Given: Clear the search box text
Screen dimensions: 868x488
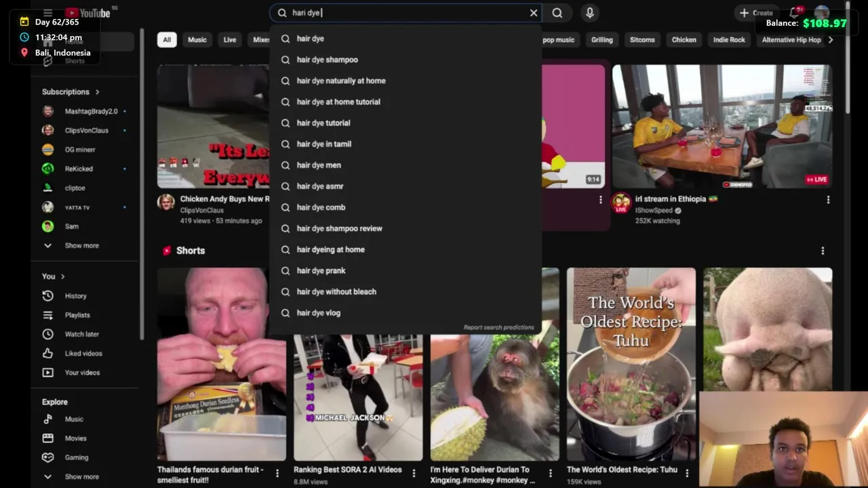Looking at the screenshot, I should pos(534,13).
